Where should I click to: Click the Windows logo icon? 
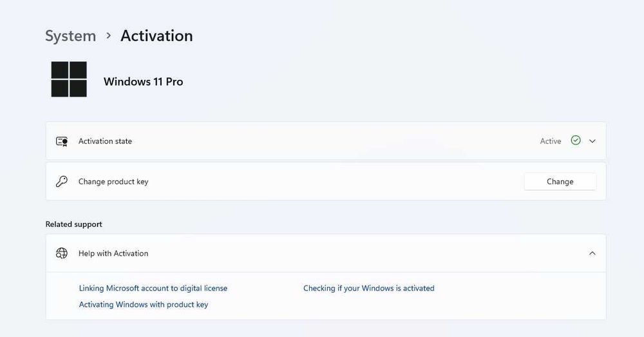(69, 79)
